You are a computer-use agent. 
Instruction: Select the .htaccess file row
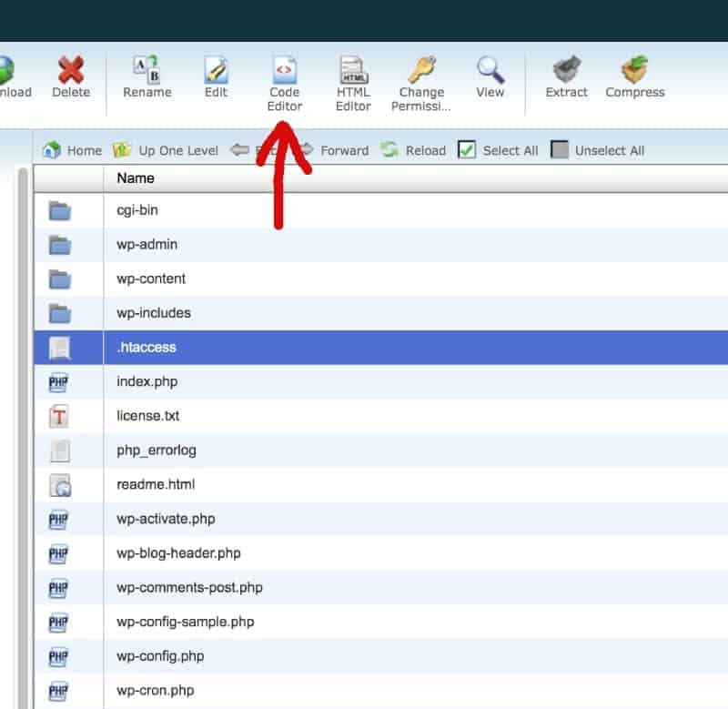click(x=147, y=348)
